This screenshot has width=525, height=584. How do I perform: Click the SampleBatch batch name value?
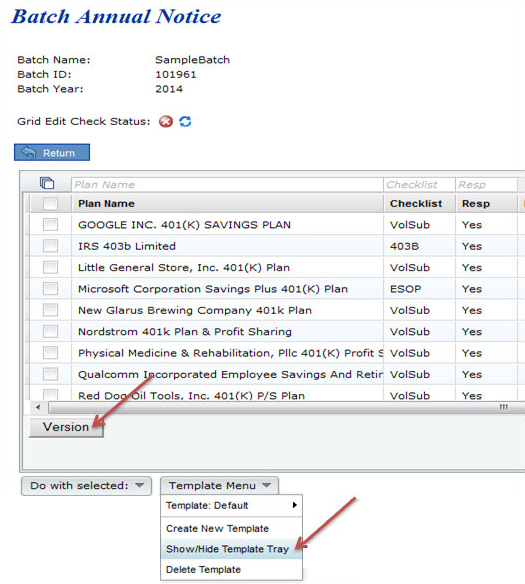pyautogui.click(x=192, y=60)
